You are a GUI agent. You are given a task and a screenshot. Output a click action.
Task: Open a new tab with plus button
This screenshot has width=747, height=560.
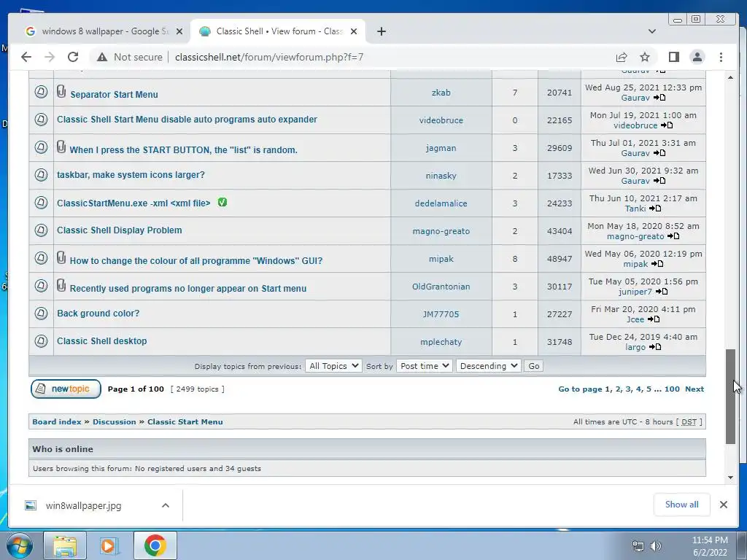(381, 31)
